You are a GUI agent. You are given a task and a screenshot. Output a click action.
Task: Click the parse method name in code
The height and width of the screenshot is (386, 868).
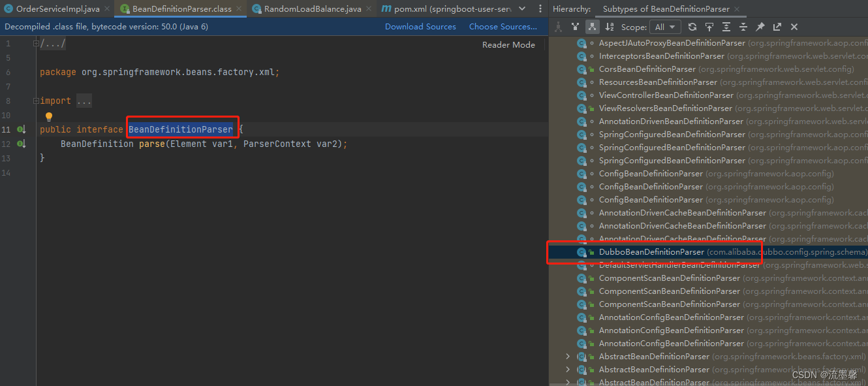tap(151, 144)
